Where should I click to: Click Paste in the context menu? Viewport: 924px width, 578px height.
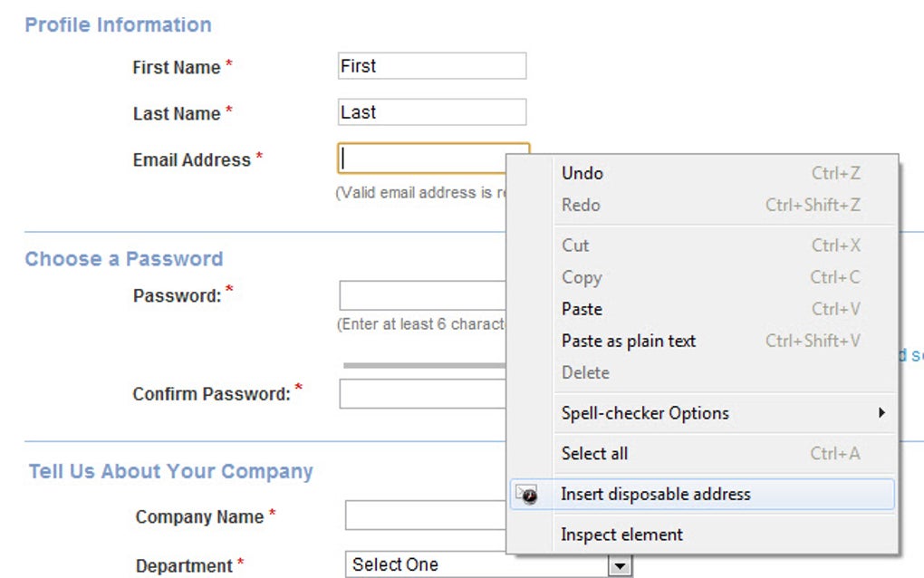582,309
